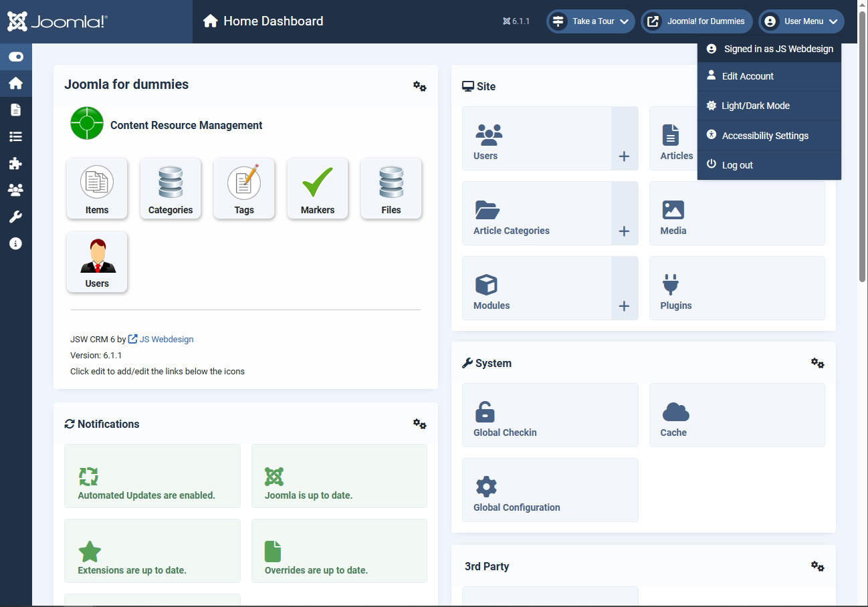The image size is (868, 607).
Task: Open the System wrench icon in the sidebar
Action: [15, 217]
